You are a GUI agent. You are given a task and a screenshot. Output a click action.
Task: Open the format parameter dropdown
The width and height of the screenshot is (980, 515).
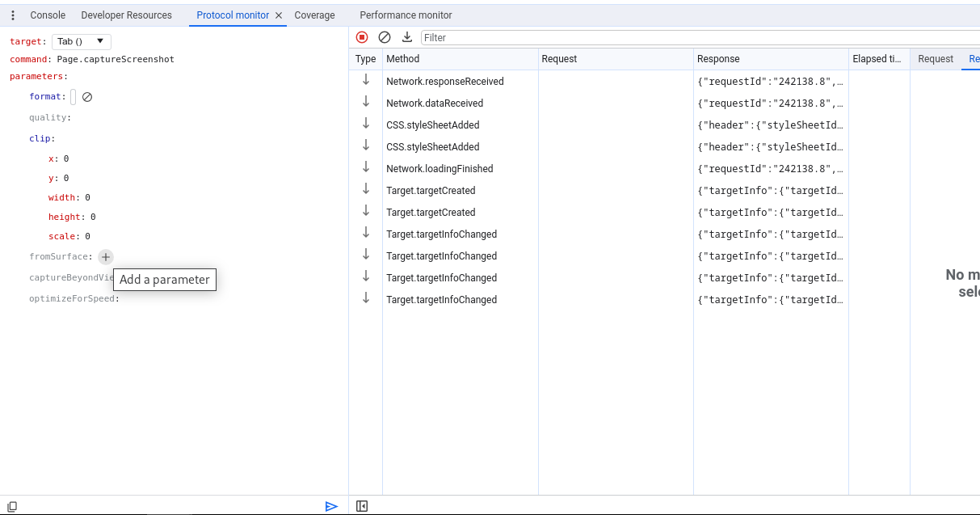pos(73,97)
